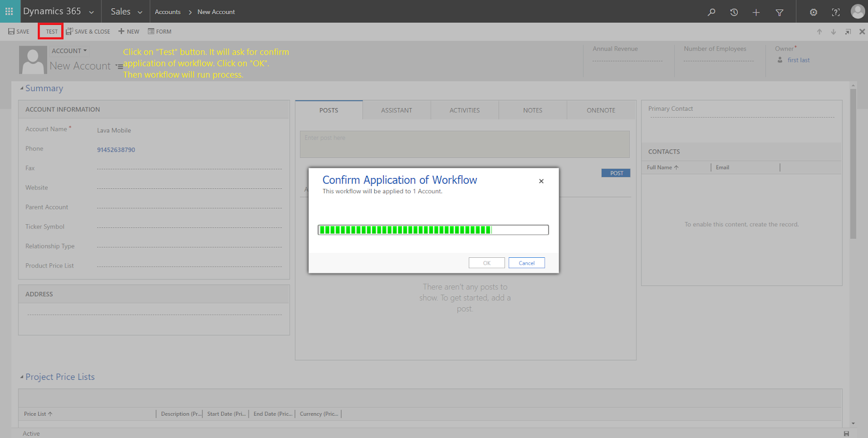Close the Confirm Application of Workflow dialog

pyautogui.click(x=541, y=181)
